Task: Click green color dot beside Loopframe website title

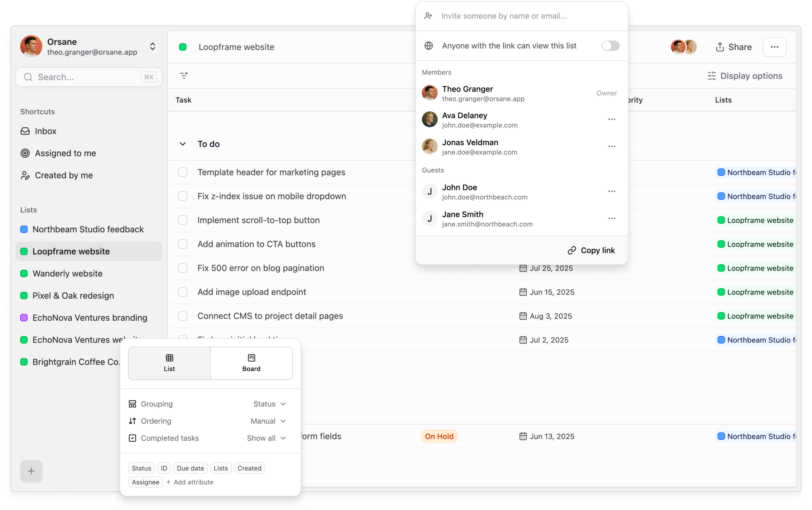Action: point(183,47)
